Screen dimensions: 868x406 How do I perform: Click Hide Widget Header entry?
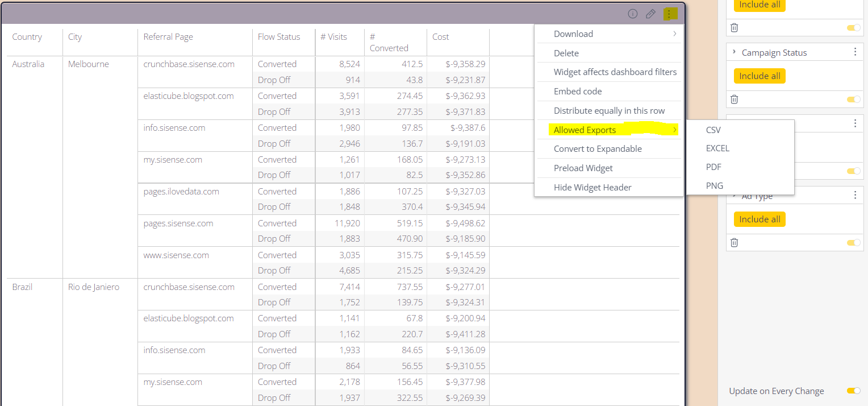click(x=608, y=187)
